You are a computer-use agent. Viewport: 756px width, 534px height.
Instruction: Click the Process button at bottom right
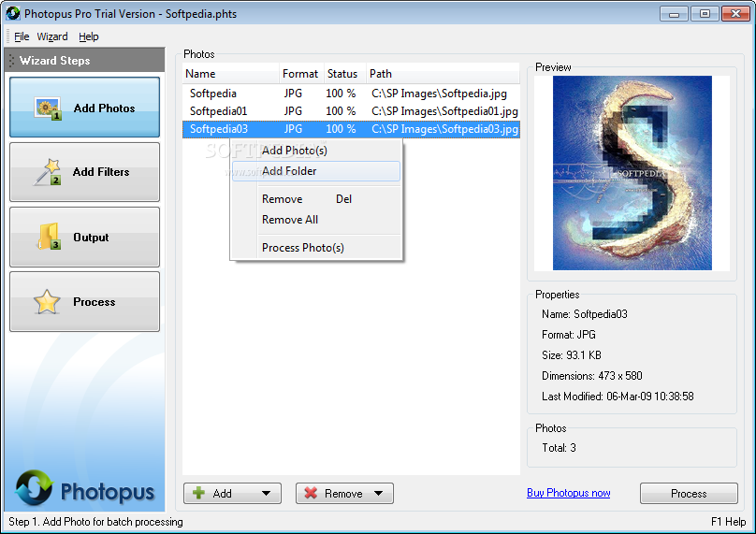tap(689, 494)
